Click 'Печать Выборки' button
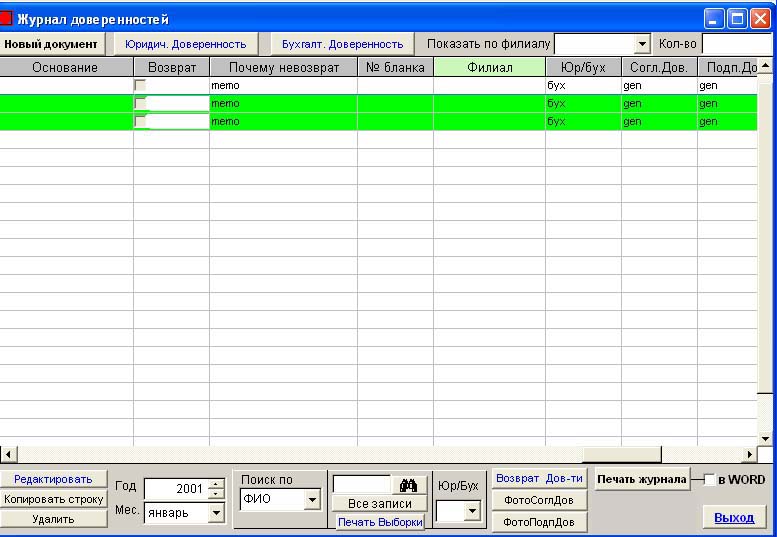 coord(380,522)
